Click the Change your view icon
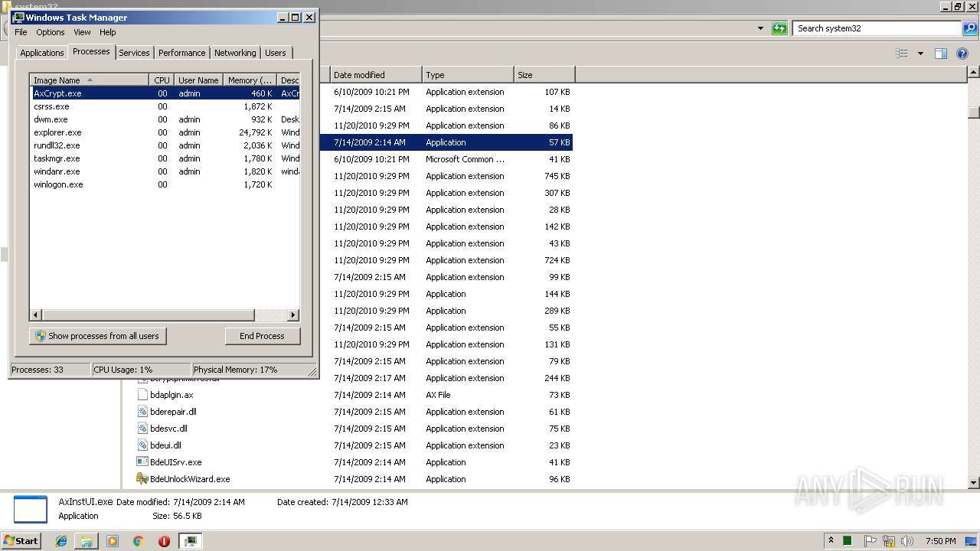Screen dimensions: 980x551 coord(902,54)
